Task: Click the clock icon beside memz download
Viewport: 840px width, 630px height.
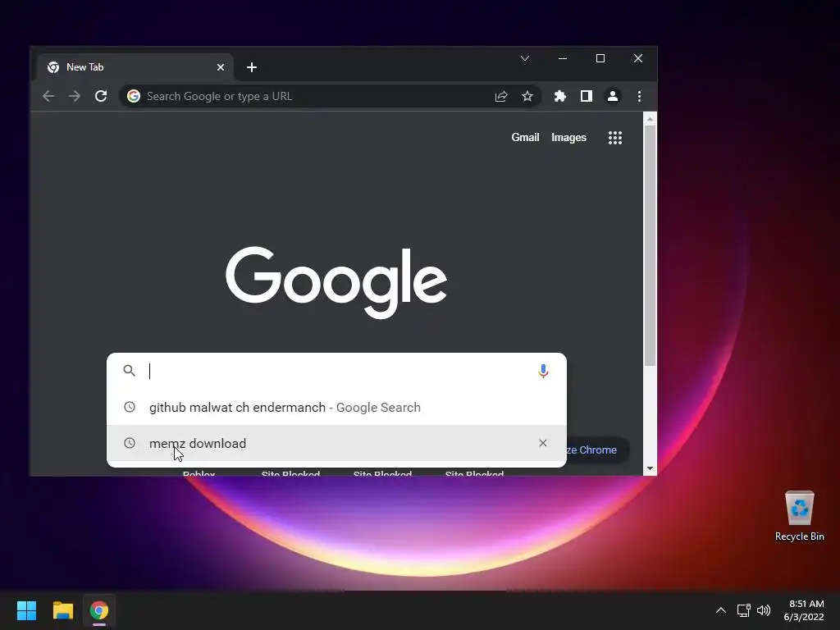Action: [x=129, y=443]
